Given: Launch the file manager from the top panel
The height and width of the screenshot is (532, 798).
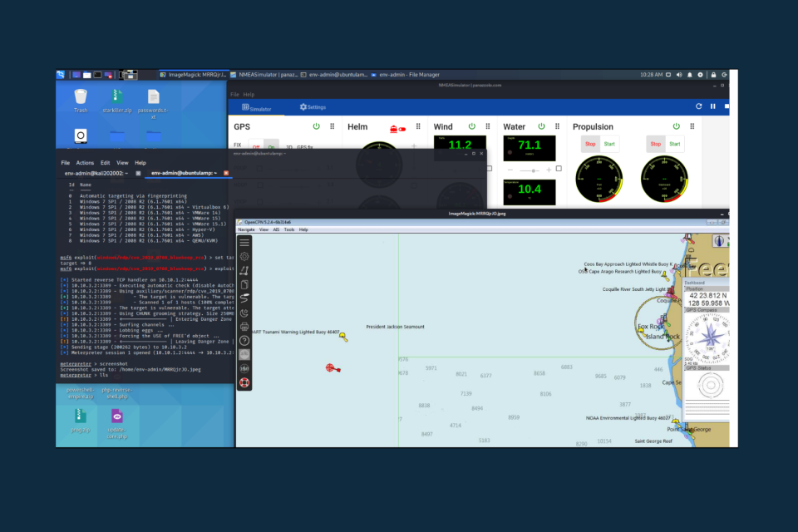Looking at the screenshot, I should [x=87, y=75].
